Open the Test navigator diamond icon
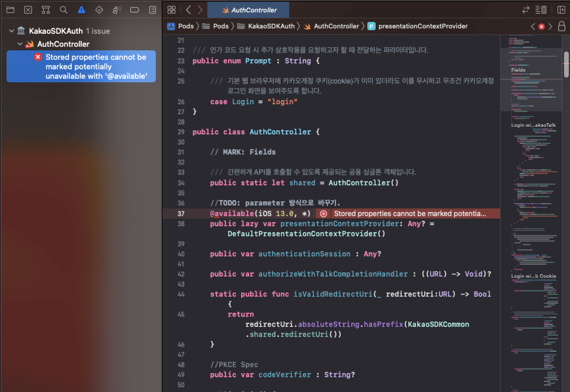Image resolution: width=570 pixels, height=392 pixels. pos(99,10)
